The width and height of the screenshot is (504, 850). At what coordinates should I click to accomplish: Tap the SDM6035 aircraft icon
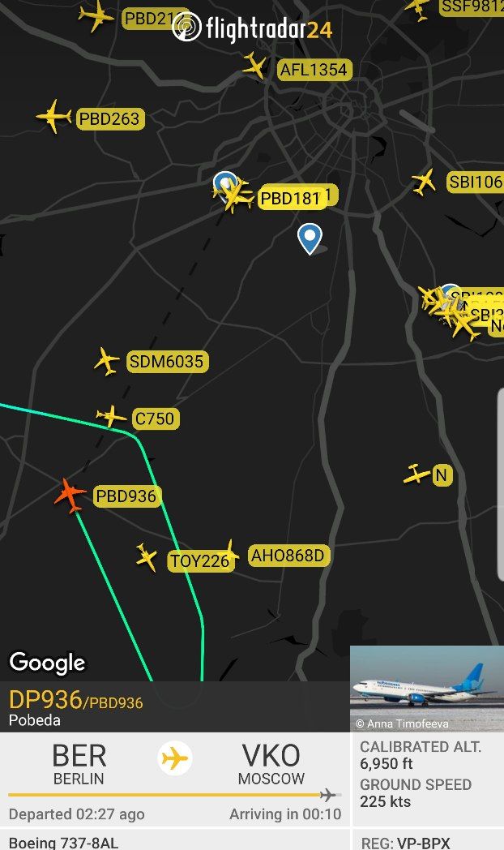pos(107,361)
